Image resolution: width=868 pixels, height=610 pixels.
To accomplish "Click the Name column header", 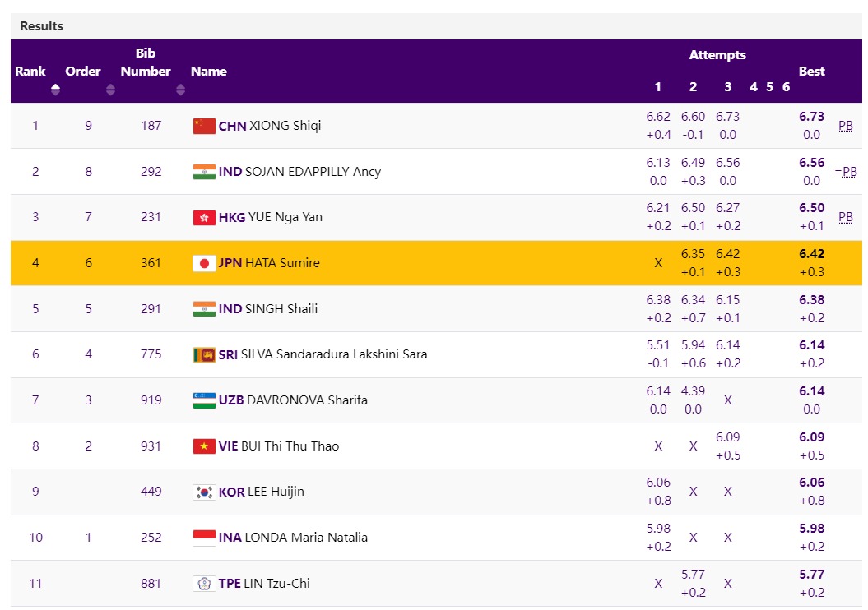I will coord(208,72).
